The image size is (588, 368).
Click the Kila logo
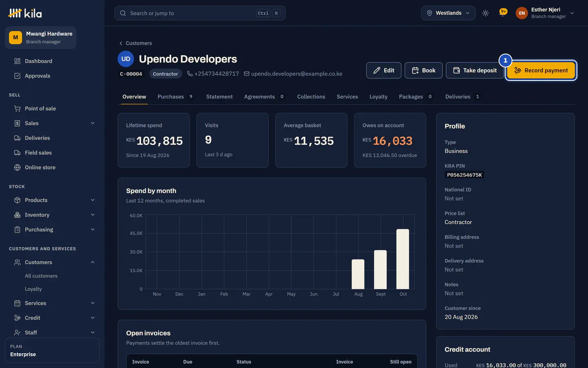(25, 13)
